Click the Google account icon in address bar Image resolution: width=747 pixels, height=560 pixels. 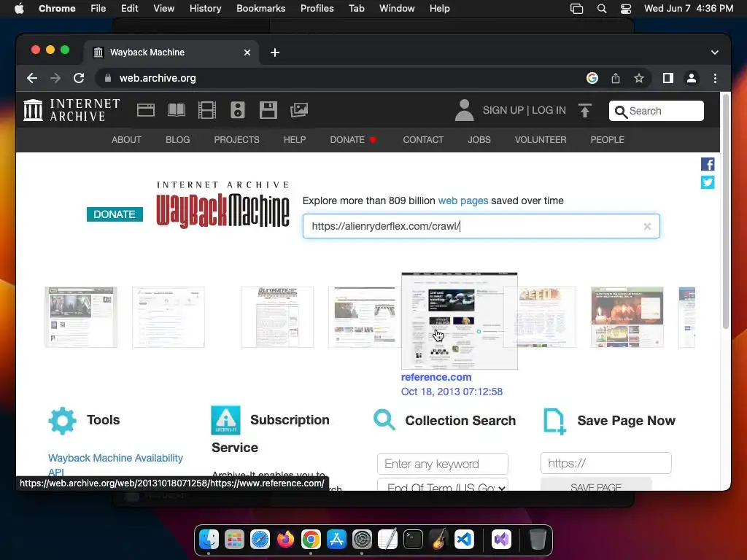pos(592,78)
